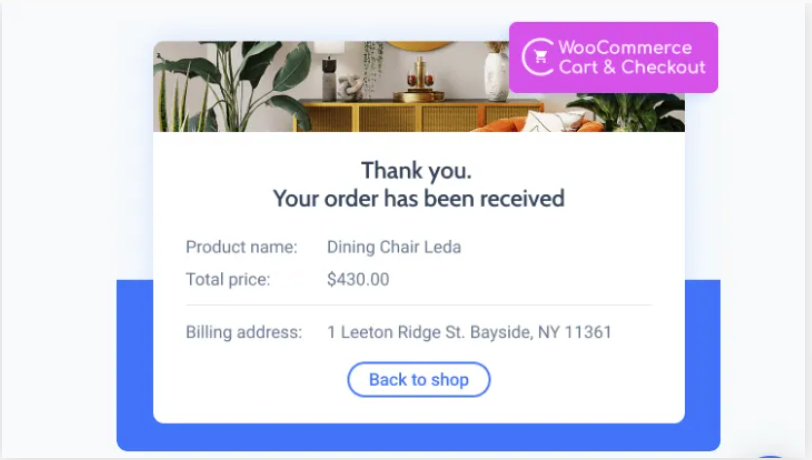The height and width of the screenshot is (460, 812).
Task: Click the orange sofa in the header image
Action: [539, 123]
